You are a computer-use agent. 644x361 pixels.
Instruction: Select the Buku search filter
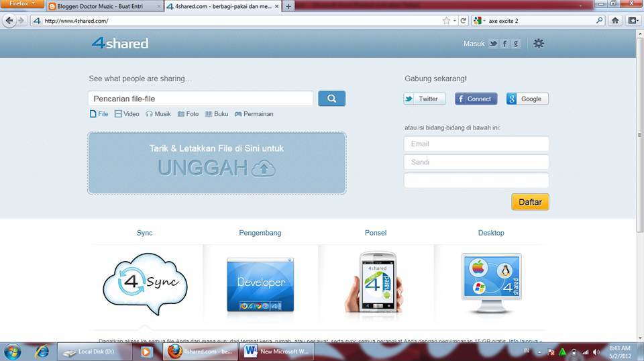[x=217, y=114]
